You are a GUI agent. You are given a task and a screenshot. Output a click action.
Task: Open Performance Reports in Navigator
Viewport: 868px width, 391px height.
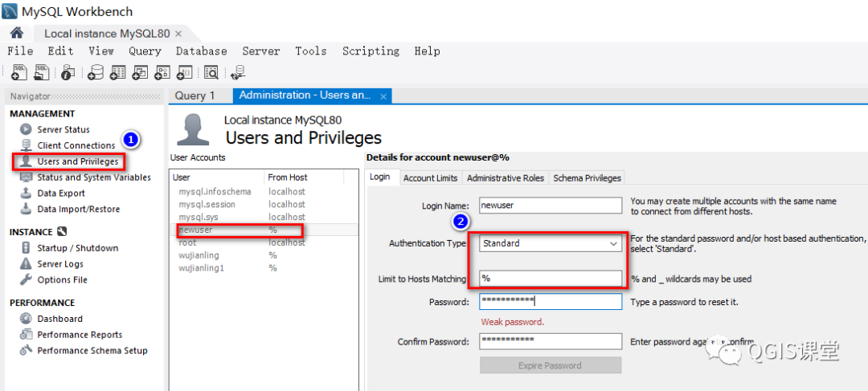click(80, 335)
